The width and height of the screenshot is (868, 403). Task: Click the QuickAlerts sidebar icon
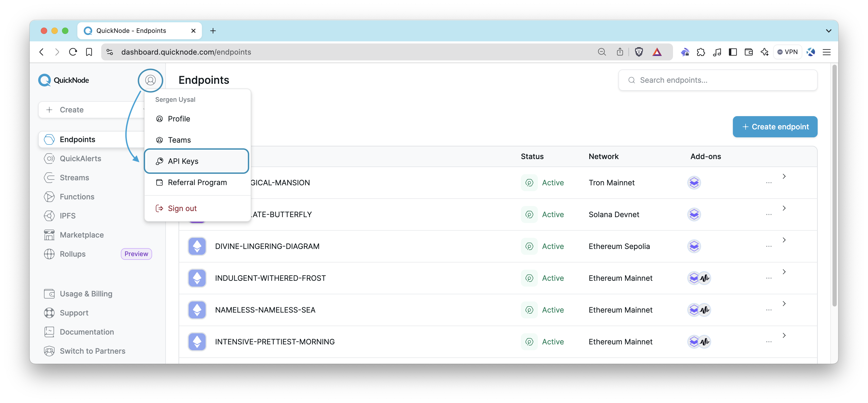coord(50,158)
